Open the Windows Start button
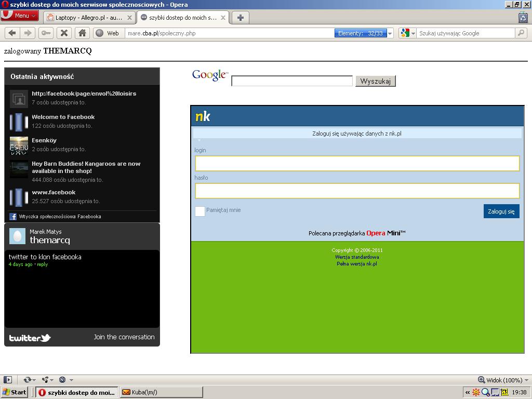 (15, 392)
